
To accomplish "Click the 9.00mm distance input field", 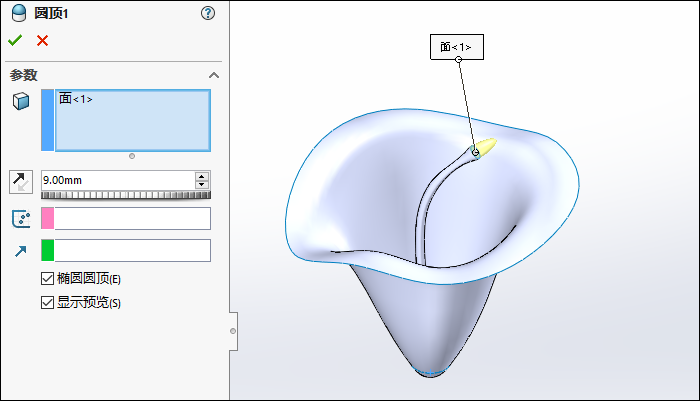I will (x=118, y=180).
